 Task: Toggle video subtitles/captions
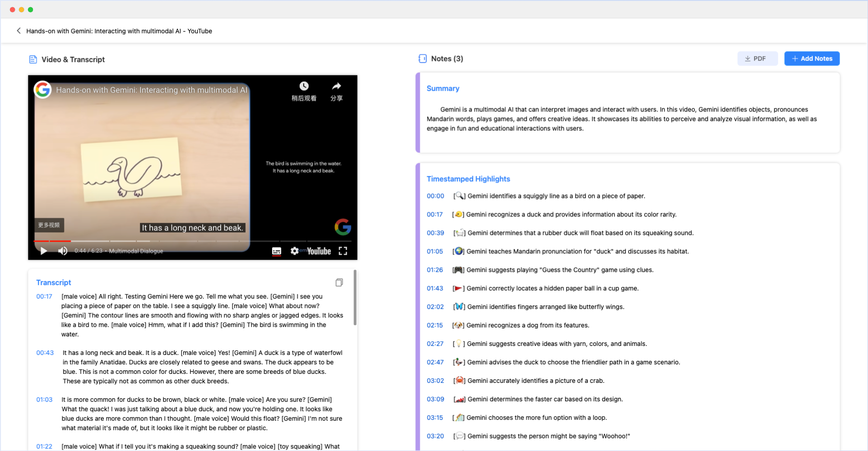(277, 251)
